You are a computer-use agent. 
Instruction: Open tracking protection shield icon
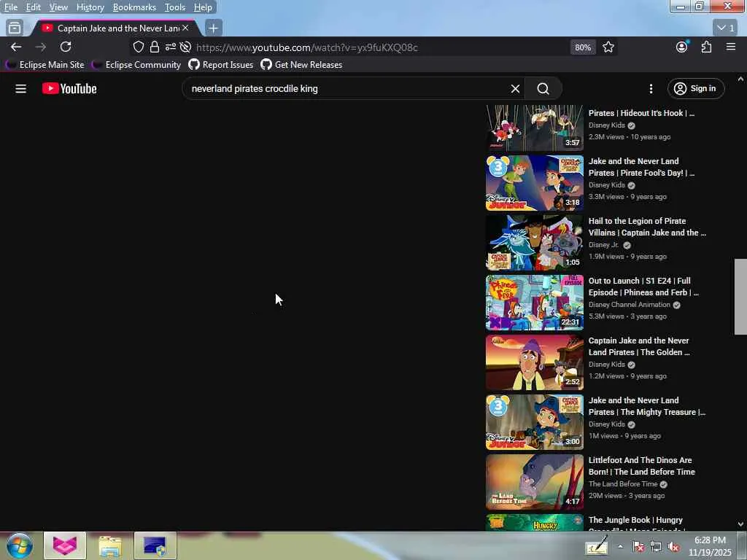coord(138,47)
